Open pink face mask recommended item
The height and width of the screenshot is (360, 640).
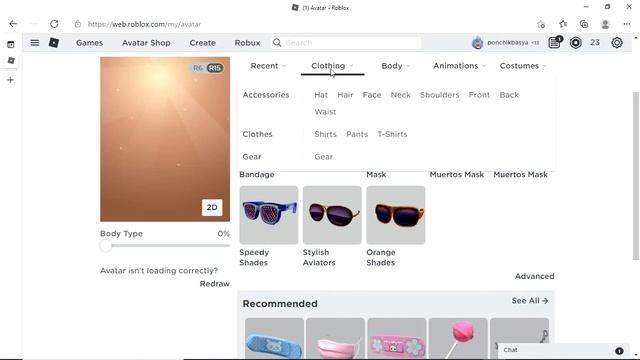point(335,338)
